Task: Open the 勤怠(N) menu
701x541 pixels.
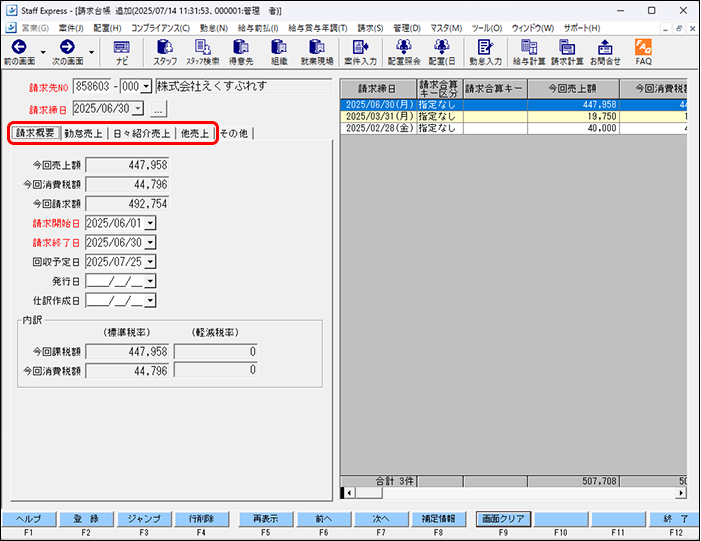Action: [x=214, y=28]
